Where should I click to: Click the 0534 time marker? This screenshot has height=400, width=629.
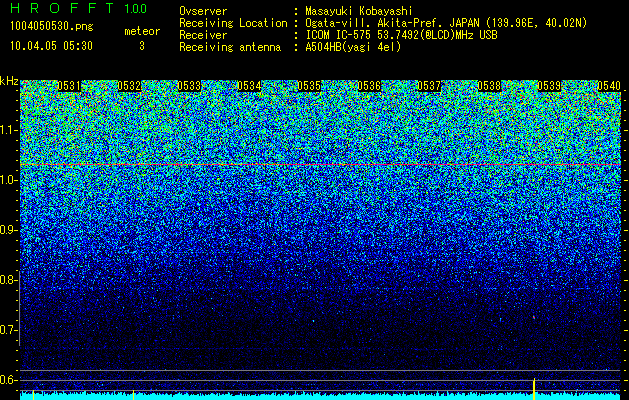249,86
